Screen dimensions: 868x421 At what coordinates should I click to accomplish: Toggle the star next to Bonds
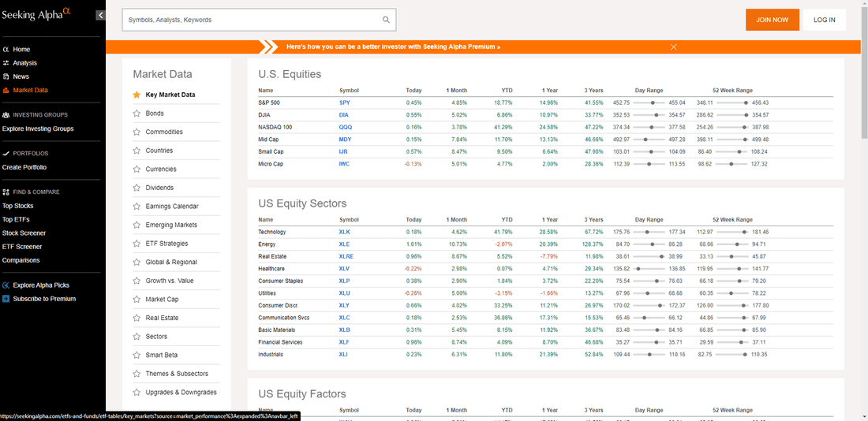(x=137, y=114)
